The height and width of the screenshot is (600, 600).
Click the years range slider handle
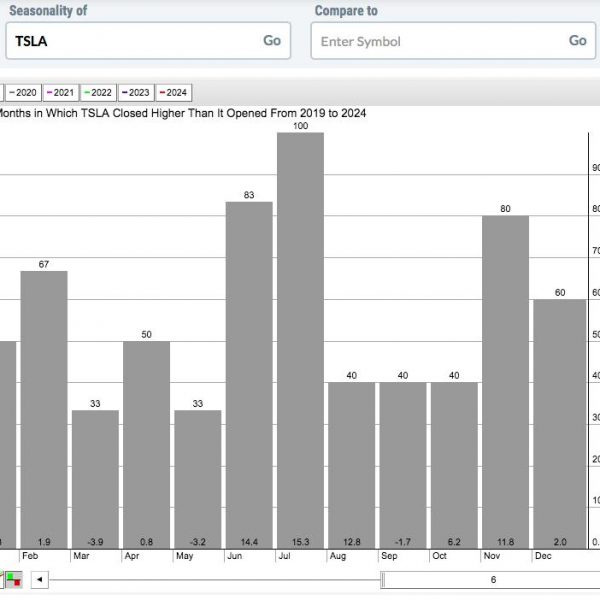(383, 579)
